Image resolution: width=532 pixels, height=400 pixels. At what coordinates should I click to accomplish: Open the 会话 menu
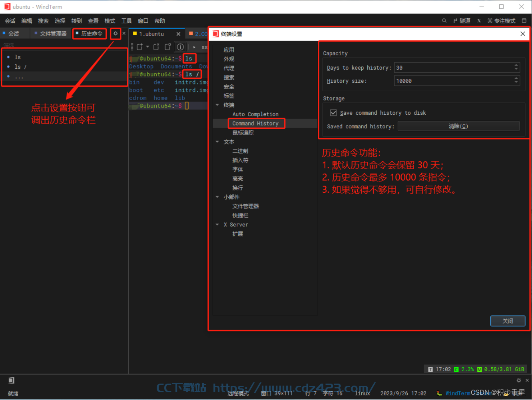(10, 21)
